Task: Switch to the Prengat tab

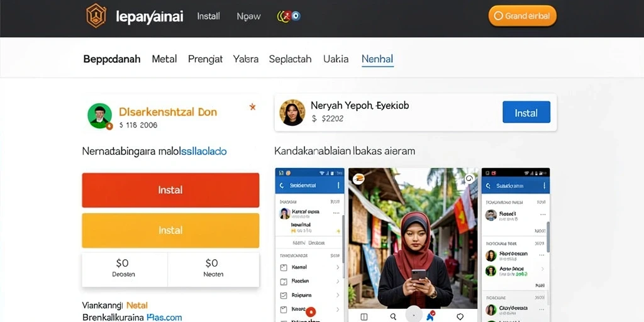Action: click(x=206, y=59)
